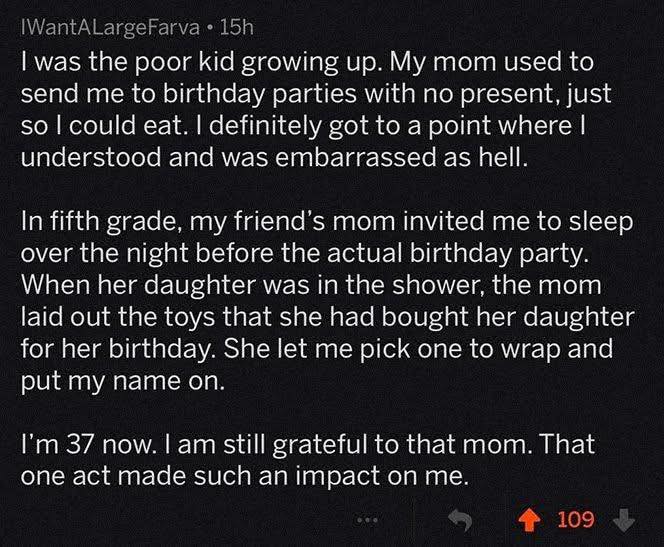664x547 pixels.
Task: Click the text "put my name on."
Action: pos(122,381)
